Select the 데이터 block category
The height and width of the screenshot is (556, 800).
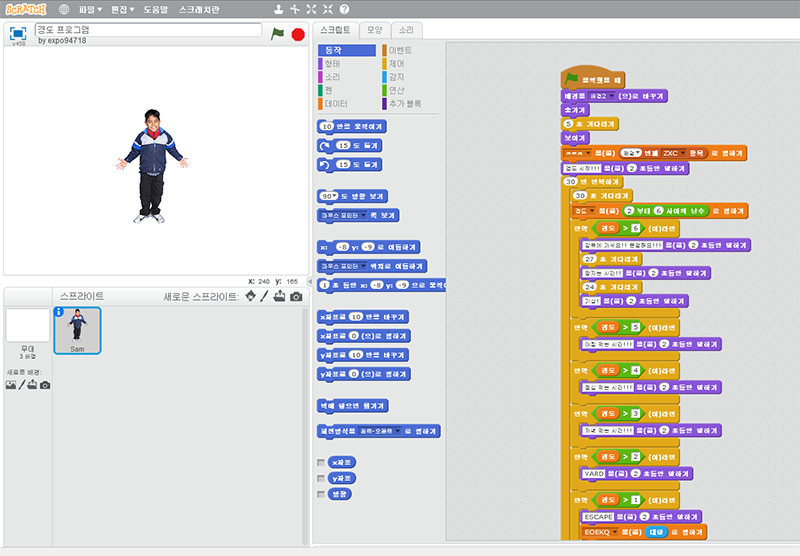pos(336,103)
